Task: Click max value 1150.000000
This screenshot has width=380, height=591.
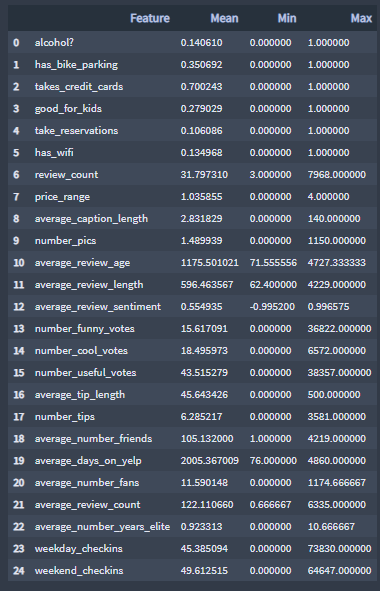Action: (337, 240)
